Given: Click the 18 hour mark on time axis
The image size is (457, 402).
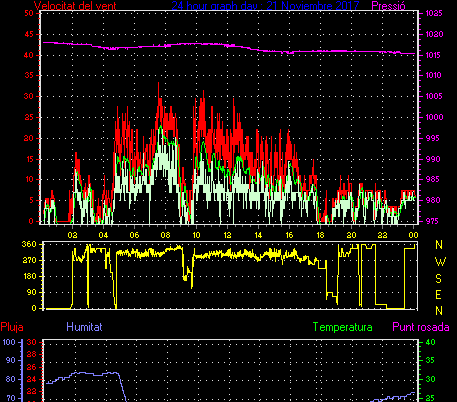Looking at the screenshot, I should coord(320,235).
